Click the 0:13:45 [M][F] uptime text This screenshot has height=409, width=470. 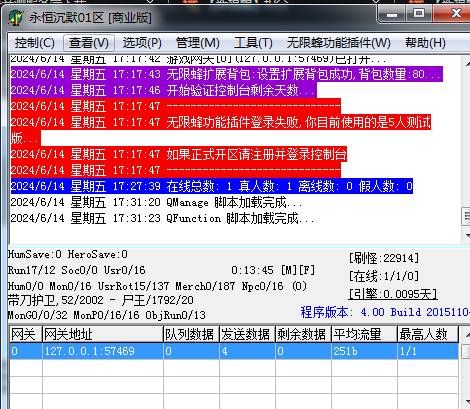(273, 270)
